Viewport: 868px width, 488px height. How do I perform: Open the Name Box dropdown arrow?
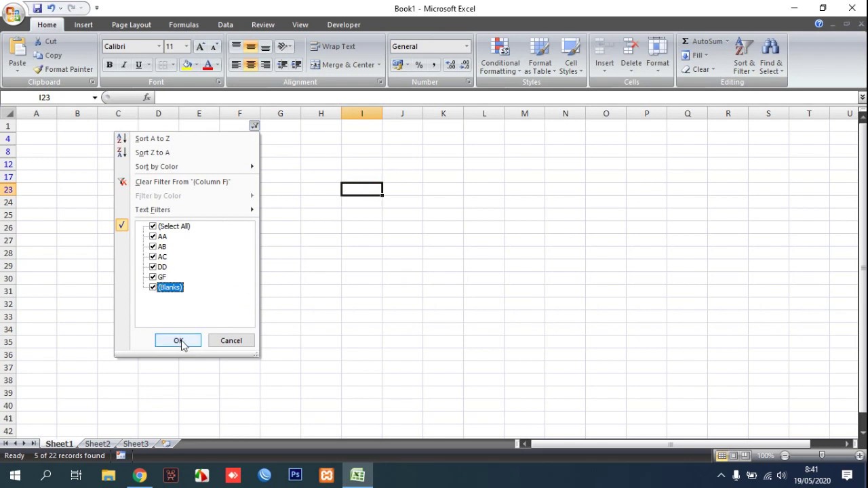point(94,98)
